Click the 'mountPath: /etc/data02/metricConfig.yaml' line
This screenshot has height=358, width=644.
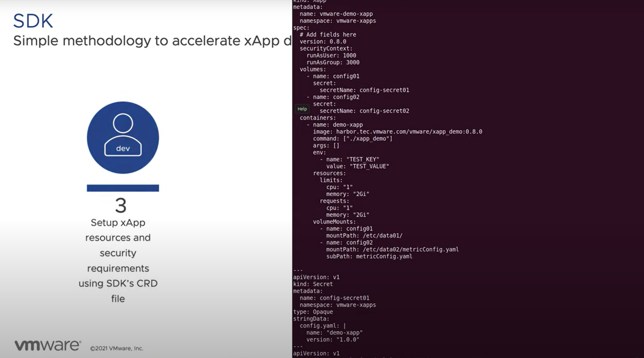point(393,249)
